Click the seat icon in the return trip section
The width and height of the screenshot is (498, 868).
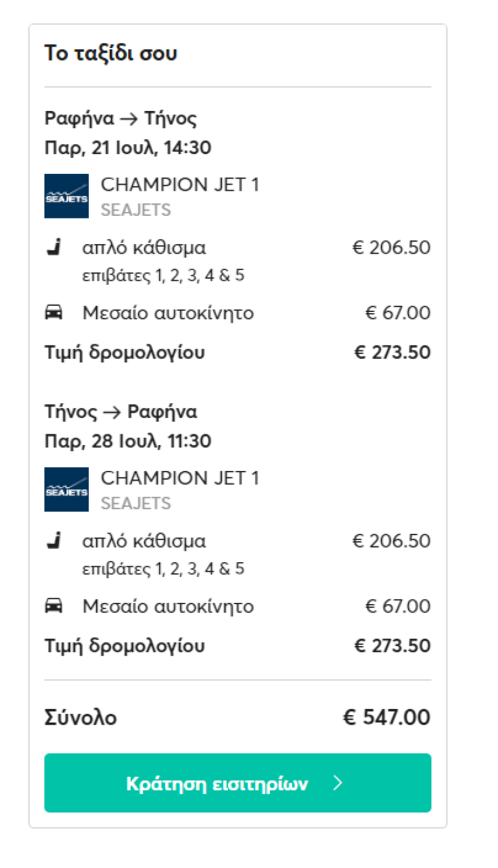point(54,541)
